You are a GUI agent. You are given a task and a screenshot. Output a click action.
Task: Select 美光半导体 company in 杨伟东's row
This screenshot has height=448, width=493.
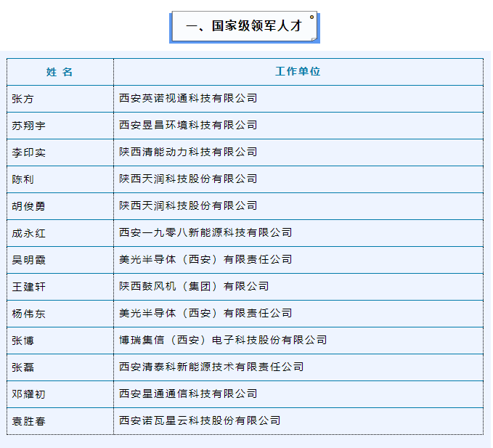tap(205, 314)
